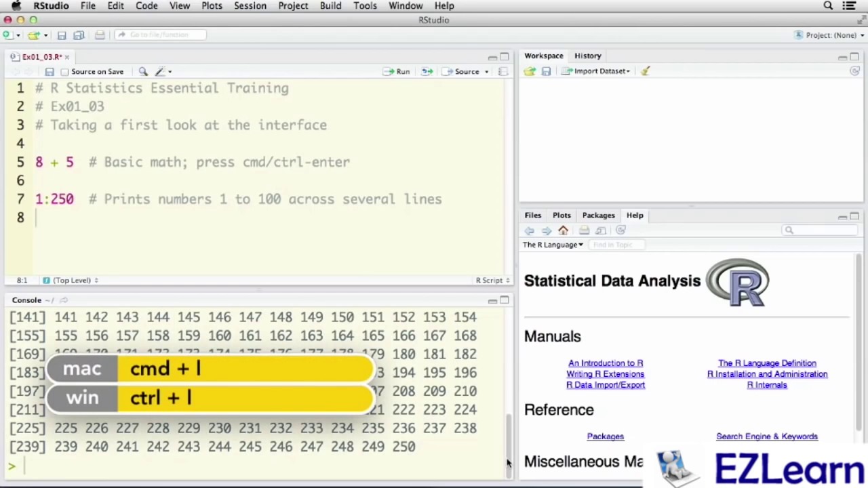868x488 pixels.
Task: Refresh the Help topic
Action: coord(620,230)
